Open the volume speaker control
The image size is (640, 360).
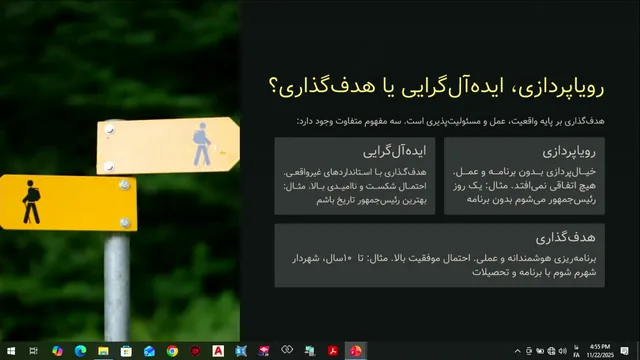[x=563, y=351]
